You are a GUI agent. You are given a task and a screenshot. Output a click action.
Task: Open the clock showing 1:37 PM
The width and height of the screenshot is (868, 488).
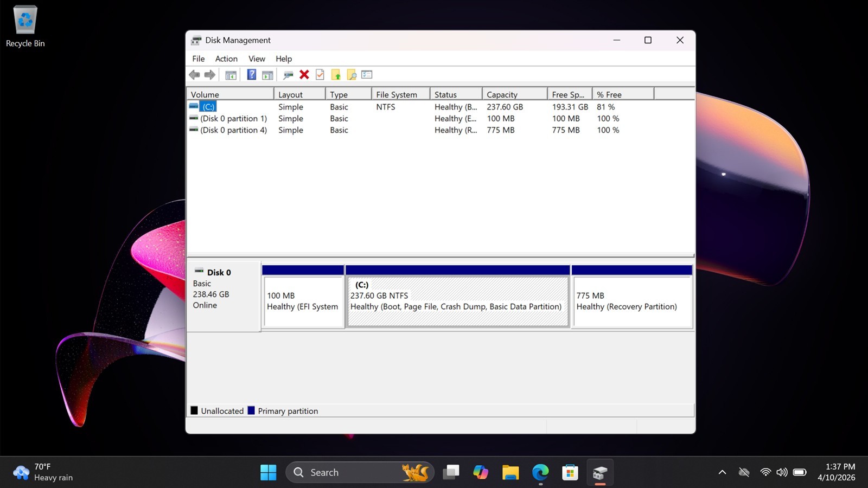pyautogui.click(x=837, y=472)
